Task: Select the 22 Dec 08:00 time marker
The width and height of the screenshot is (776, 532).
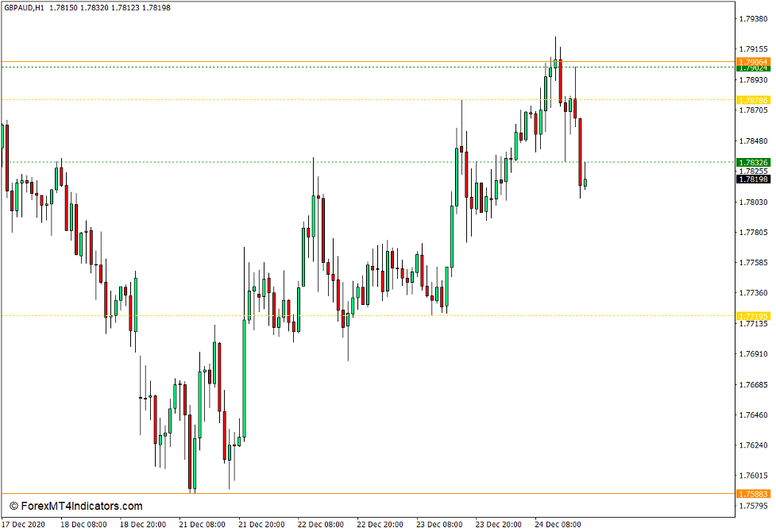Action: [321, 524]
